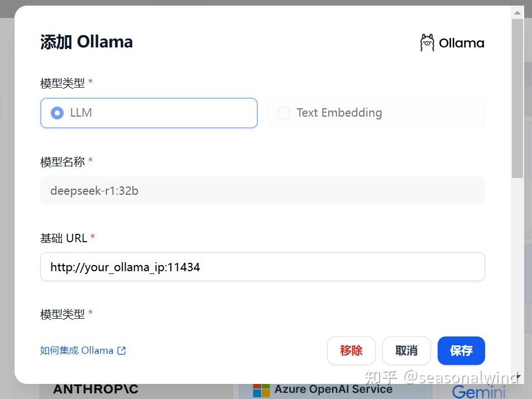Click 保存 to save the Ollama model
The image size is (532, 399).
461,350
